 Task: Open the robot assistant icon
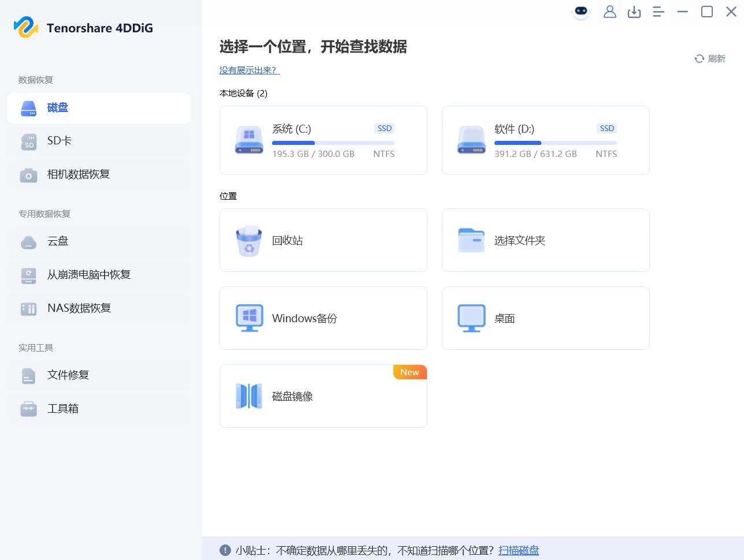click(581, 12)
